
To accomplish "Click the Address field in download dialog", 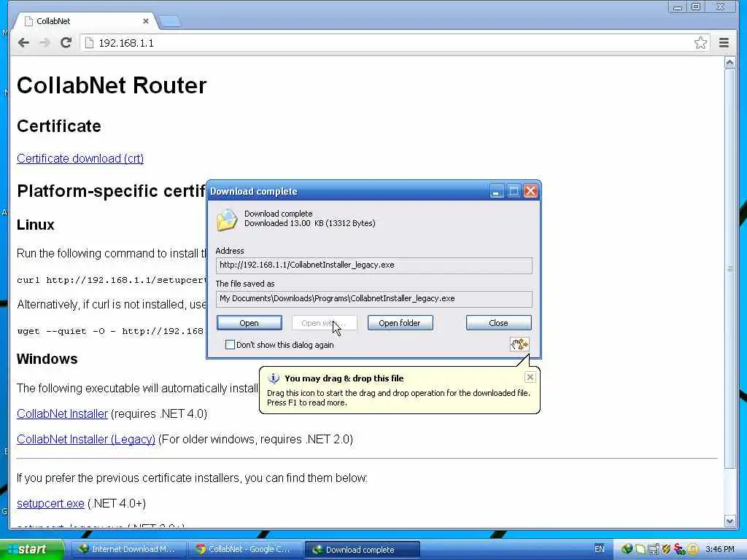I will click(373, 265).
